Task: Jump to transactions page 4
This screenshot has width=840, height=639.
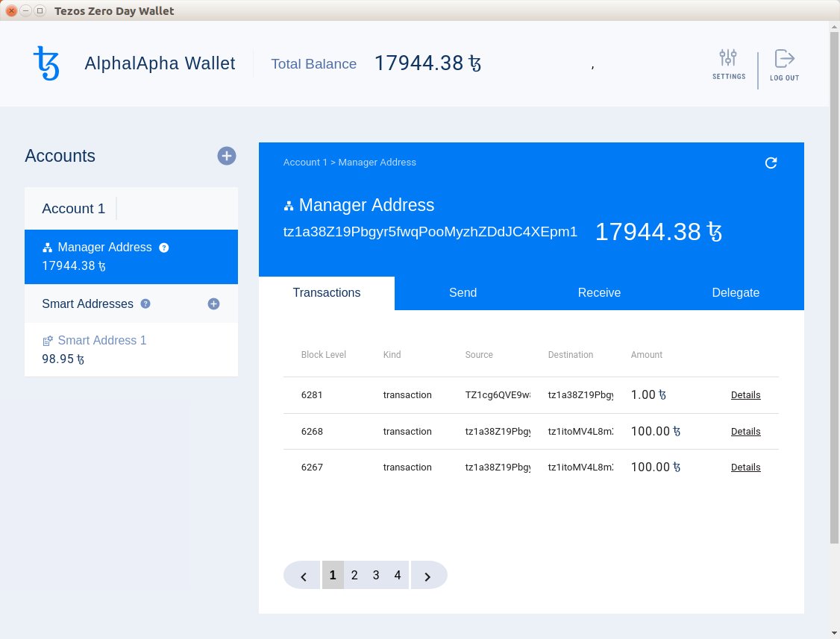Action: click(398, 576)
